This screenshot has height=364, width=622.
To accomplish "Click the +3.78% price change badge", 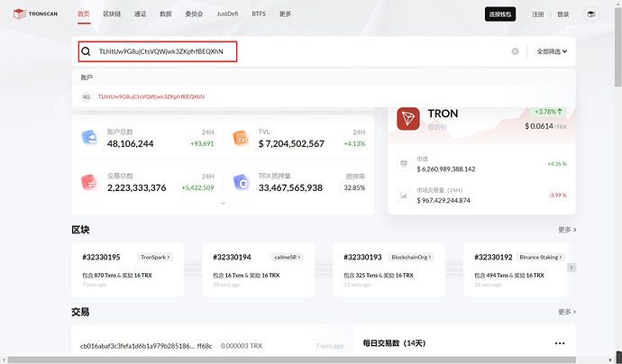I will tap(549, 112).
